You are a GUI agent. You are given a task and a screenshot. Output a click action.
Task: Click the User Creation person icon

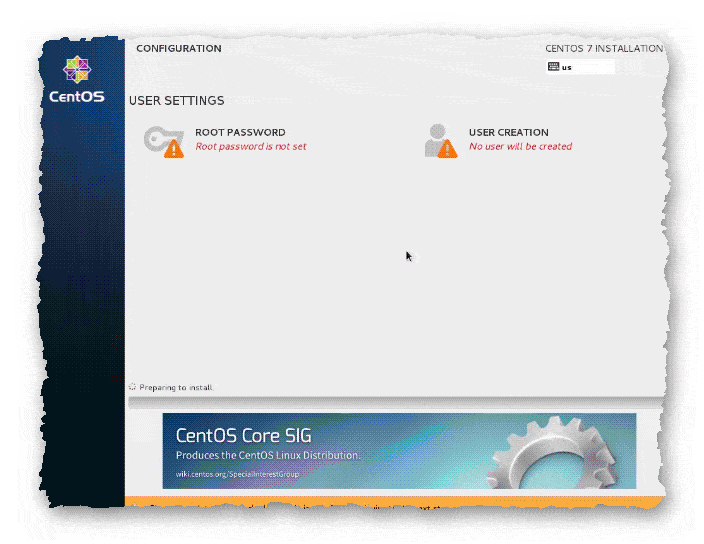click(x=440, y=141)
